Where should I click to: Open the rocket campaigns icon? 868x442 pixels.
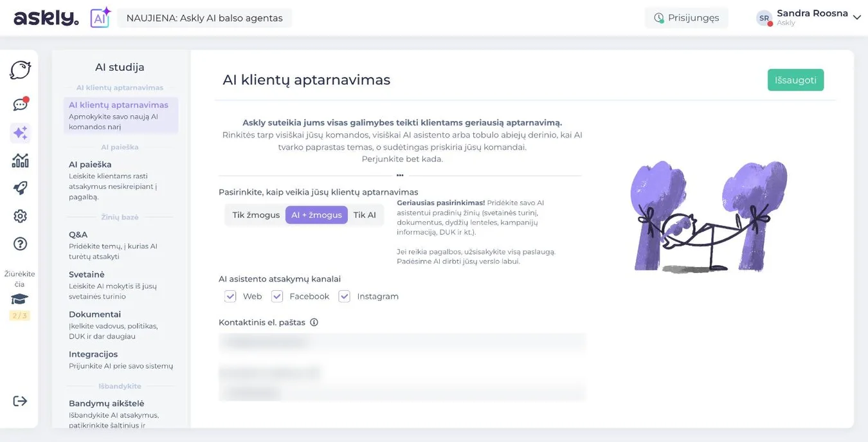click(21, 188)
